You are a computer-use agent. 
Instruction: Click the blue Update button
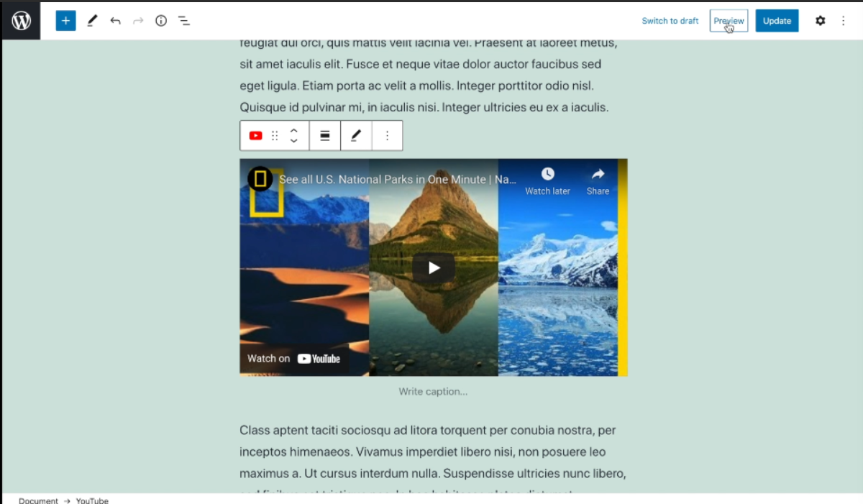[x=777, y=21]
